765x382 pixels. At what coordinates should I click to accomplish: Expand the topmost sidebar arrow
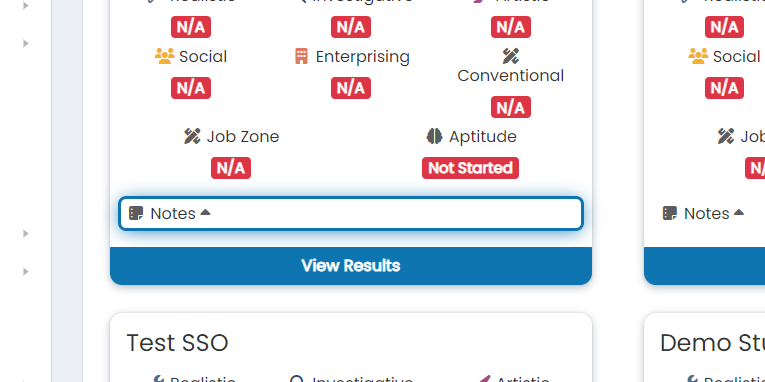click(x=26, y=6)
